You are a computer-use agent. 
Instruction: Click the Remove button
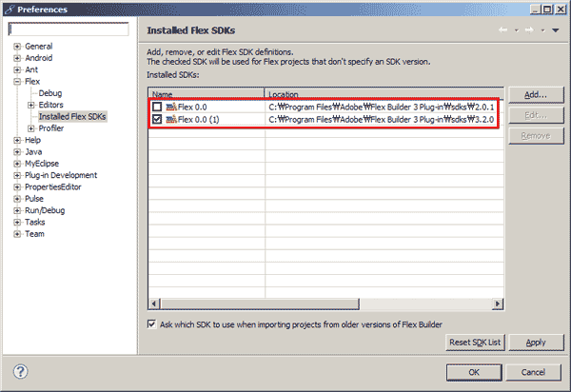tap(536, 136)
